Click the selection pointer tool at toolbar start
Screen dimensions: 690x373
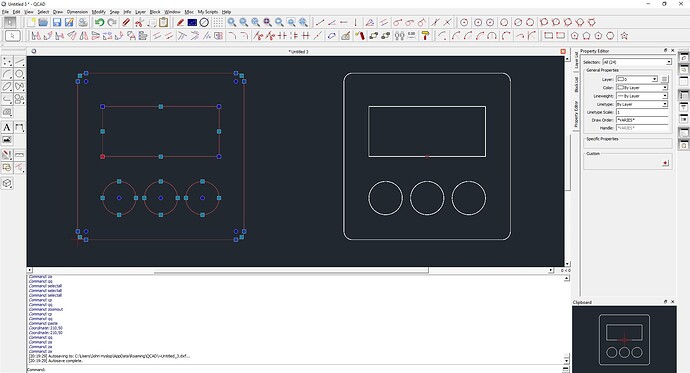pos(10,22)
